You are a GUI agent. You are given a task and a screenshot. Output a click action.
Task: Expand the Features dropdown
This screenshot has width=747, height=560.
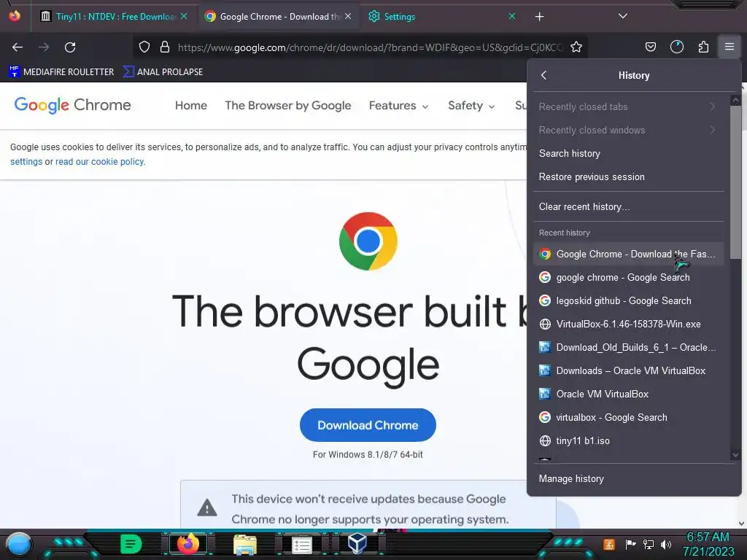click(398, 105)
